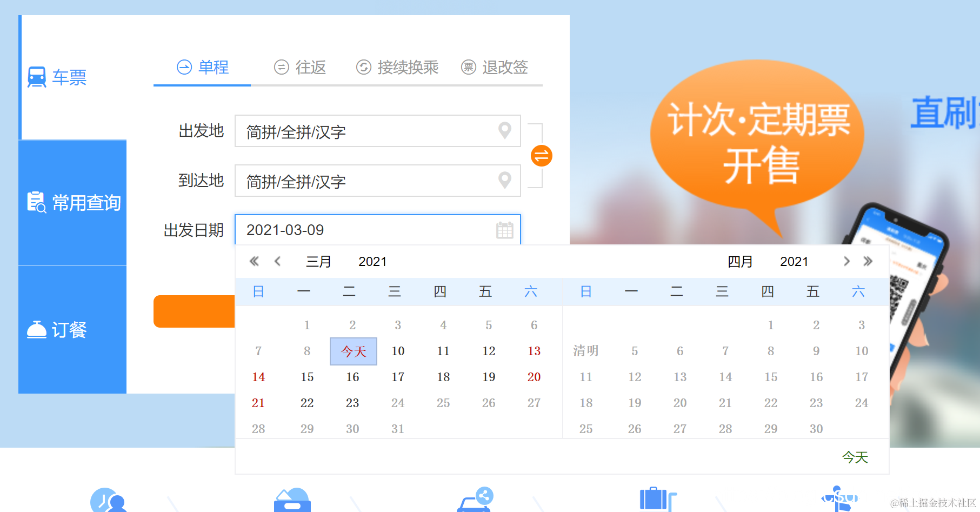Go to previous month with the left chevron
Image resolution: width=980 pixels, height=512 pixels.
pyautogui.click(x=278, y=261)
